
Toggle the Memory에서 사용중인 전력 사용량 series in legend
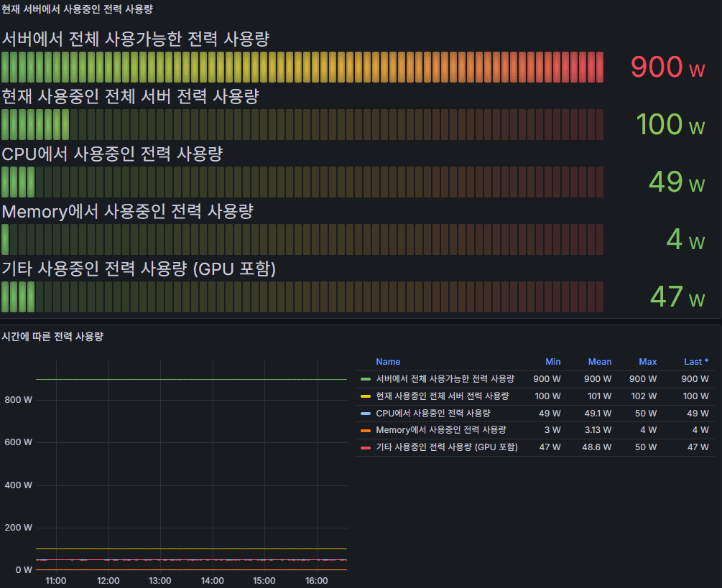tap(440, 431)
